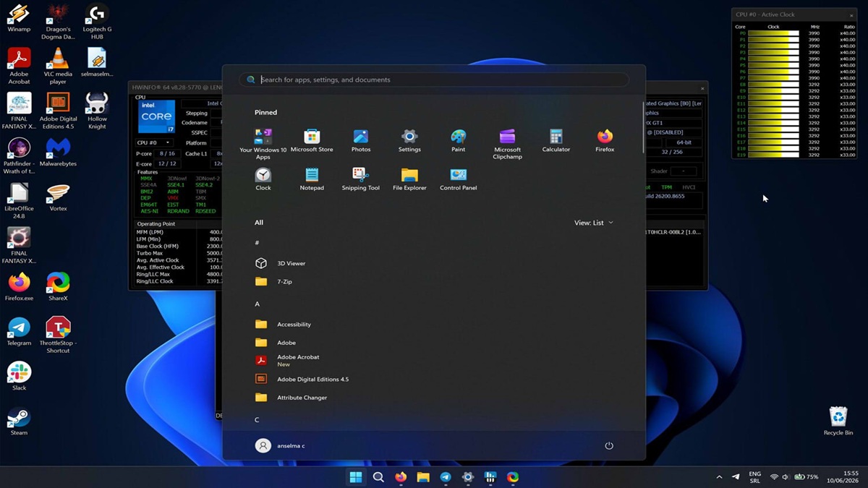Open Photos from Pinned section
This screenshot has height=488, width=868.
pos(361,141)
